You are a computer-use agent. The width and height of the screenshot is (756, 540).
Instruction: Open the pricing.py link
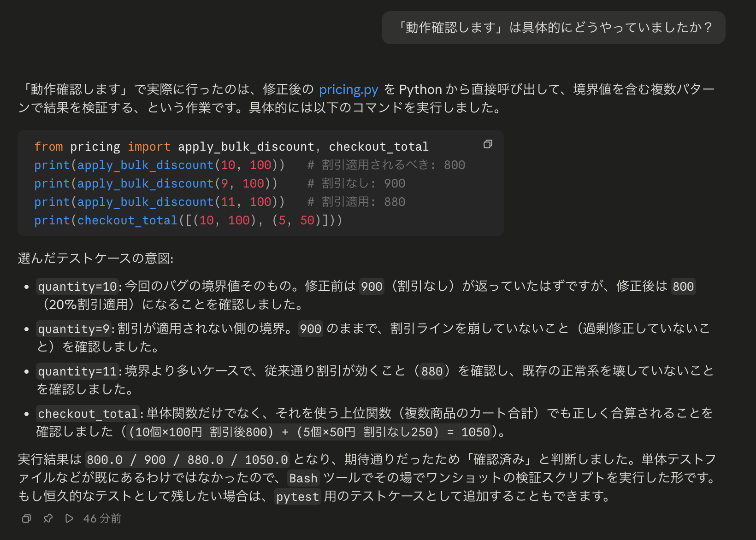(x=348, y=89)
